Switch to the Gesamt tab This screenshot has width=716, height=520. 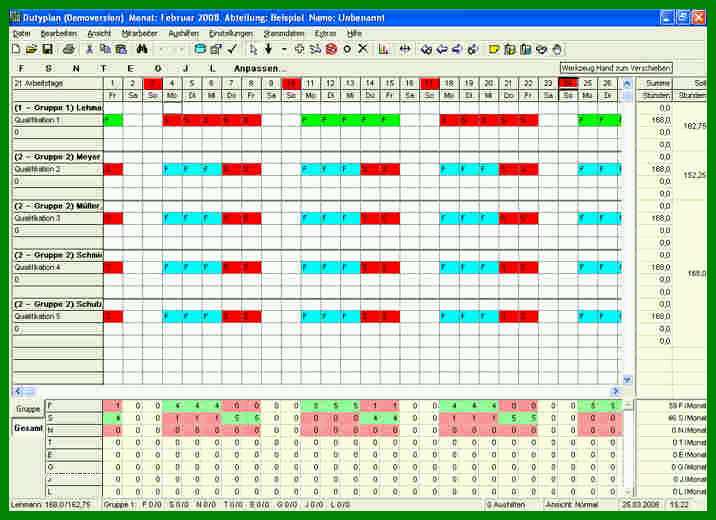coord(28,428)
